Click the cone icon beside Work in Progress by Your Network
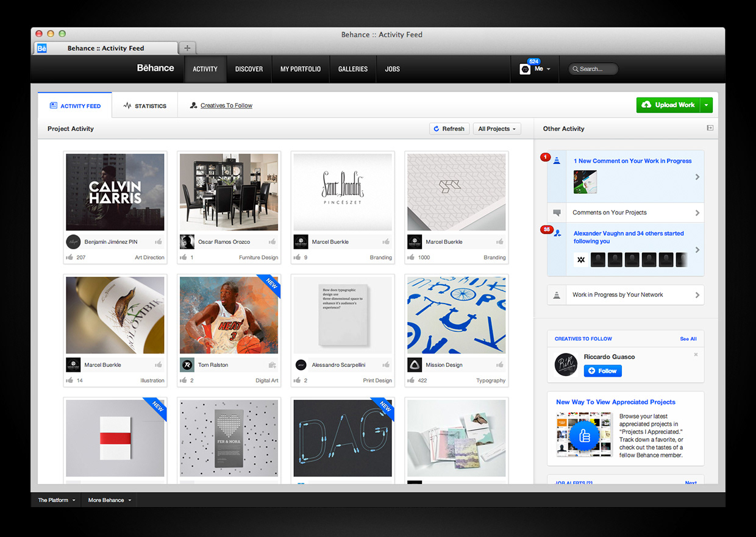 pyautogui.click(x=556, y=295)
